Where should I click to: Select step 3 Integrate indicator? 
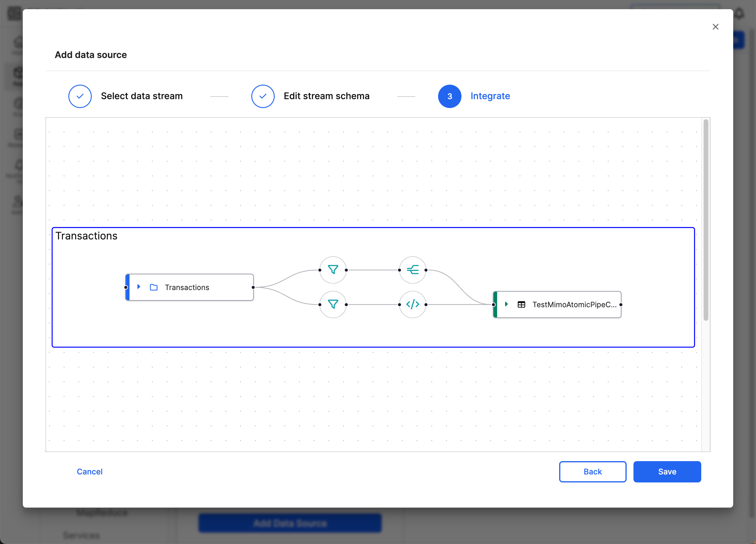[x=449, y=96]
